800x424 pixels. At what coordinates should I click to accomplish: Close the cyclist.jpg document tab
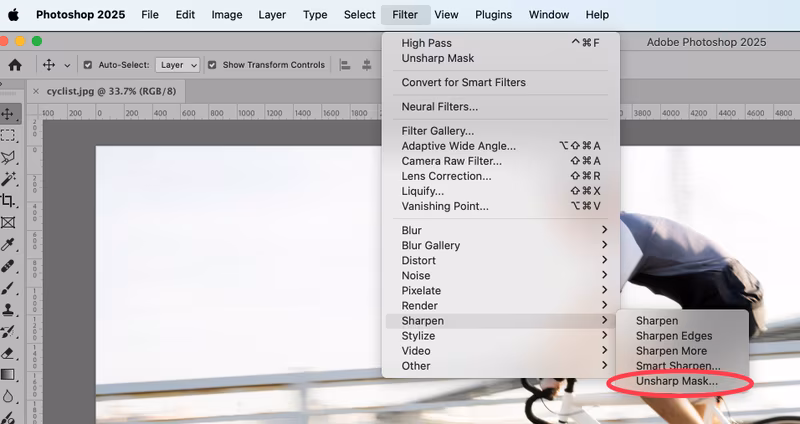tap(36, 91)
